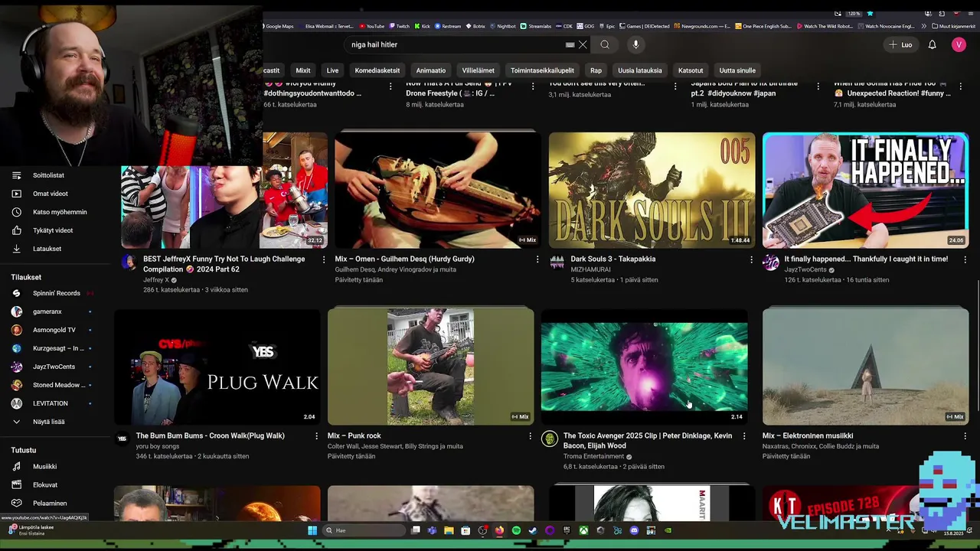The height and width of the screenshot is (551, 980).
Task: Open more options for BEST JeffreyX video
Action: pyautogui.click(x=323, y=259)
